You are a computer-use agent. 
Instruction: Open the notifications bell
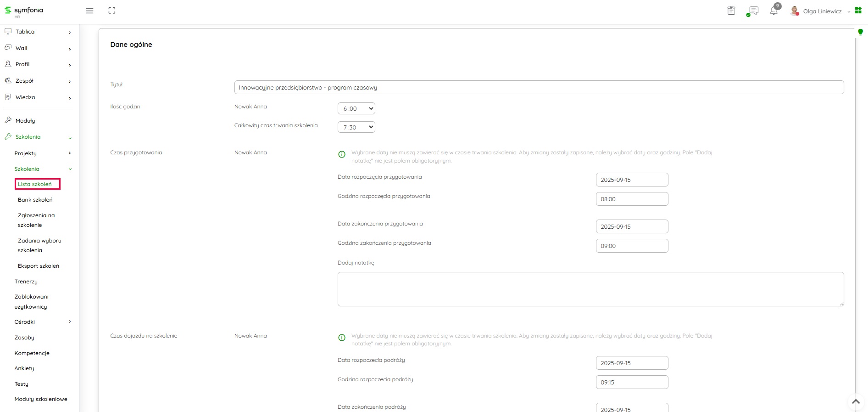[774, 11]
